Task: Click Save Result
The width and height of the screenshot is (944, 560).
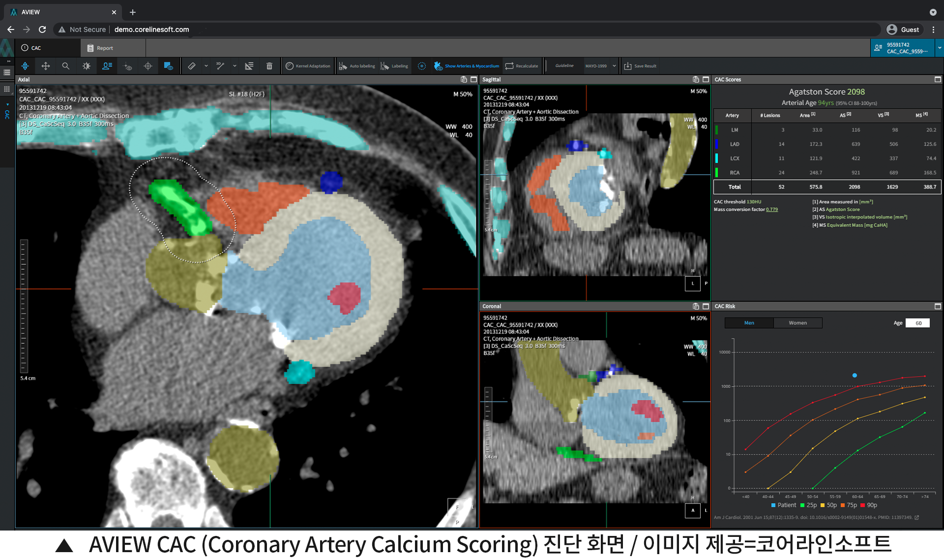Action: 640,66
